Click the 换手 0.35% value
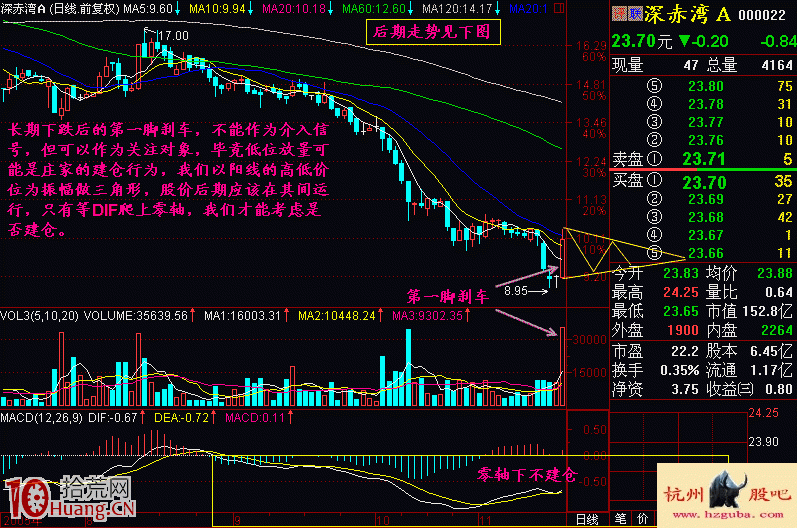The image size is (797, 528). [x=680, y=370]
